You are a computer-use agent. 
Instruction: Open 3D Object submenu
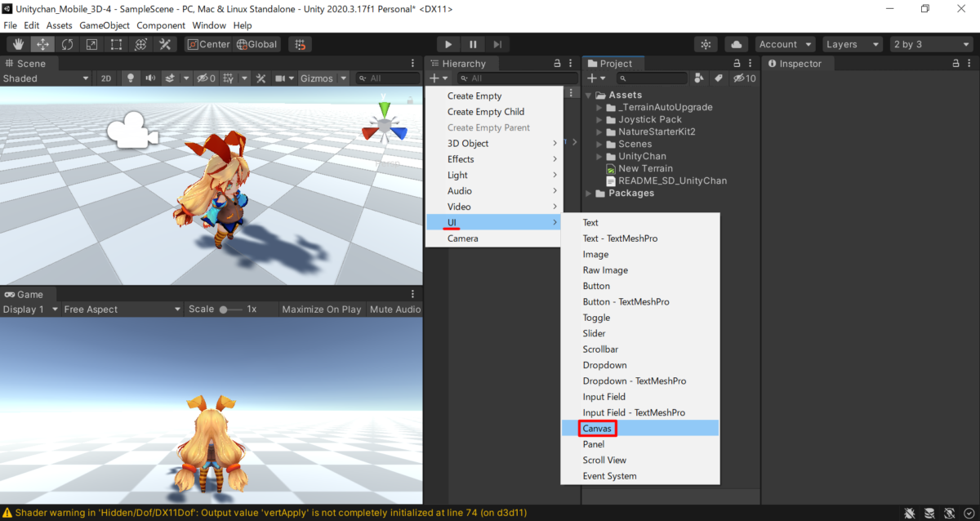coord(495,144)
